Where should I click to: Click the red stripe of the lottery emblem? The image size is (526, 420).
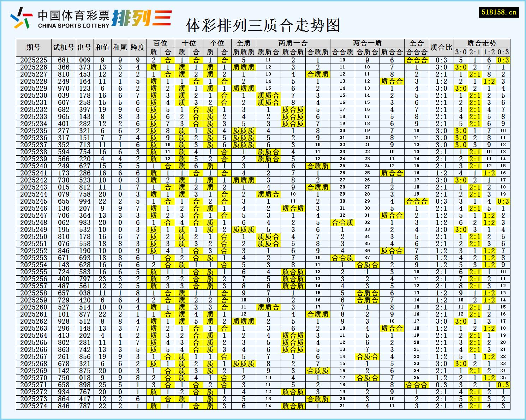click(x=27, y=15)
